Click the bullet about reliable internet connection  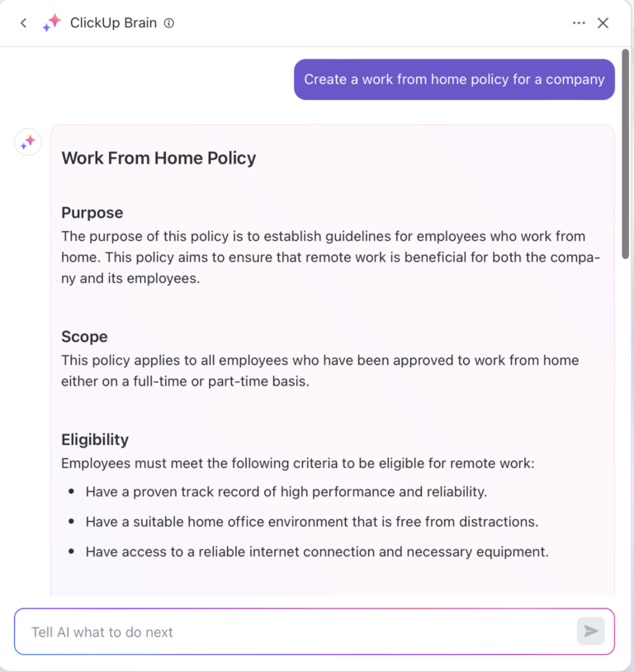point(317,551)
